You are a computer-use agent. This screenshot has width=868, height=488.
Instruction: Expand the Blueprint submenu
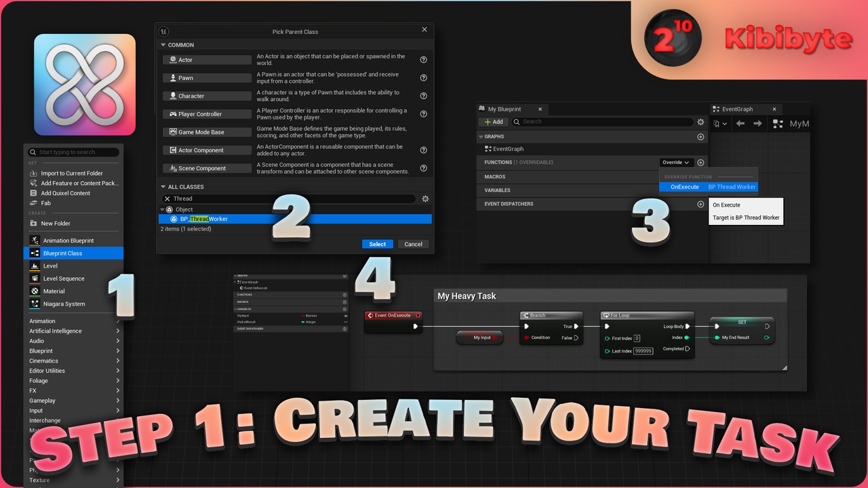pyautogui.click(x=73, y=351)
